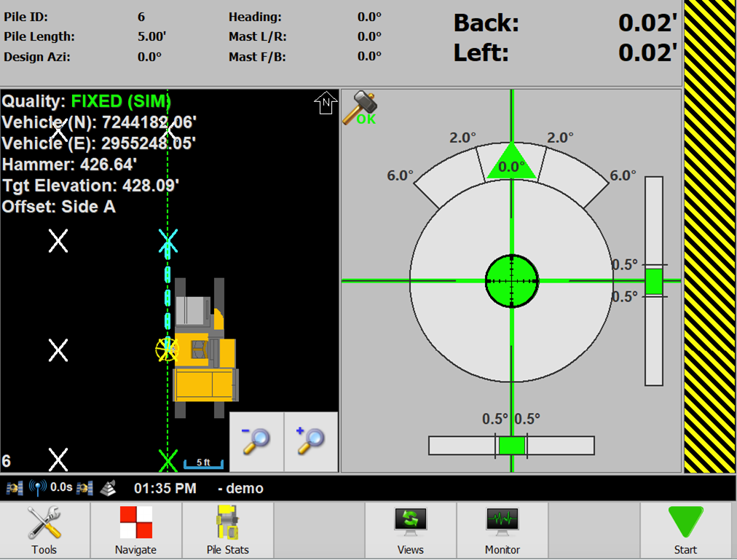Open the Tools menu
737x560 pixels.
click(x=44, y=529)
